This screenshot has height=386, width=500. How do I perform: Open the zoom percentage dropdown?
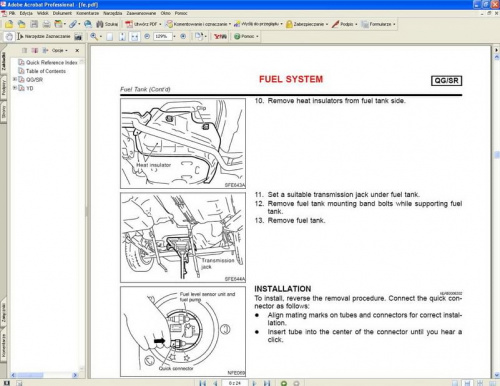[174, 36]
